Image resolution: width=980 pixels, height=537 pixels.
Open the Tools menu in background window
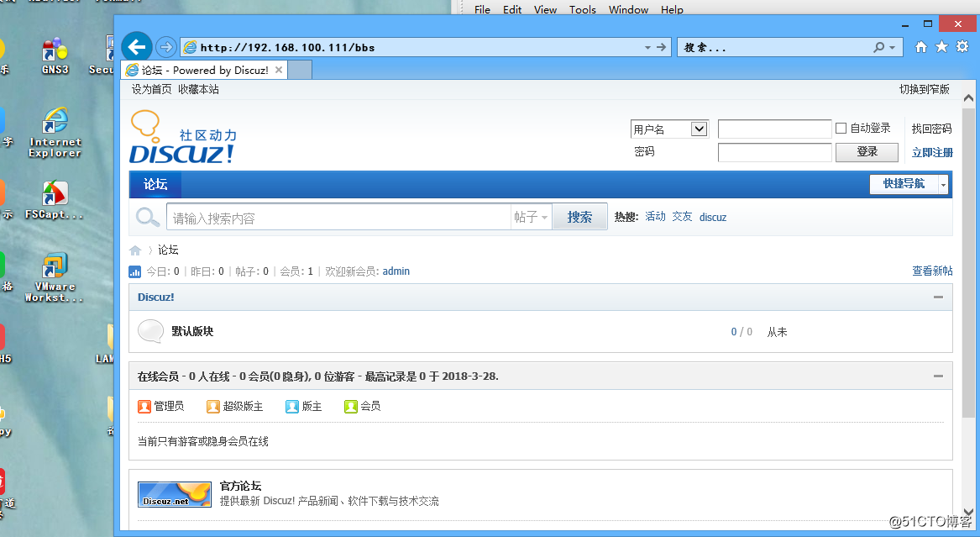(583, 9)
